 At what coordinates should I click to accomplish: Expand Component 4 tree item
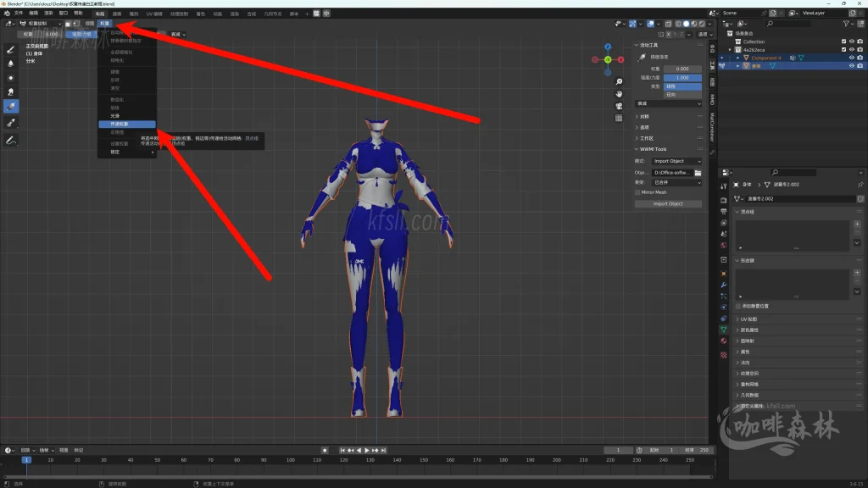click(738, 58)
